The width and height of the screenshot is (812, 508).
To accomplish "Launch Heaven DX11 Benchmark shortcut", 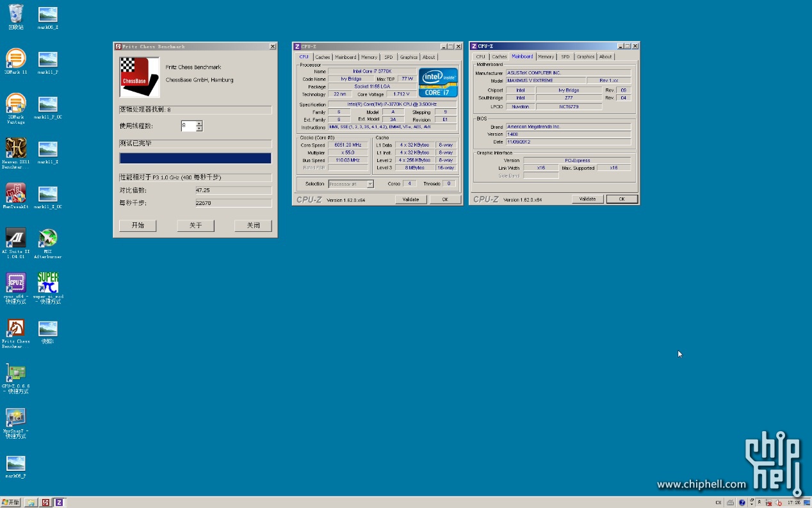I will pos(16,153).
